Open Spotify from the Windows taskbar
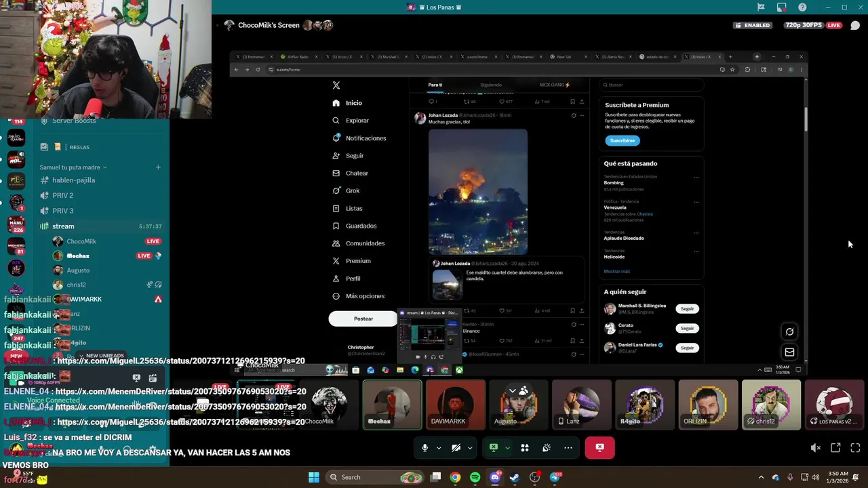The image size is (868, 488). [x=475, y=477]
